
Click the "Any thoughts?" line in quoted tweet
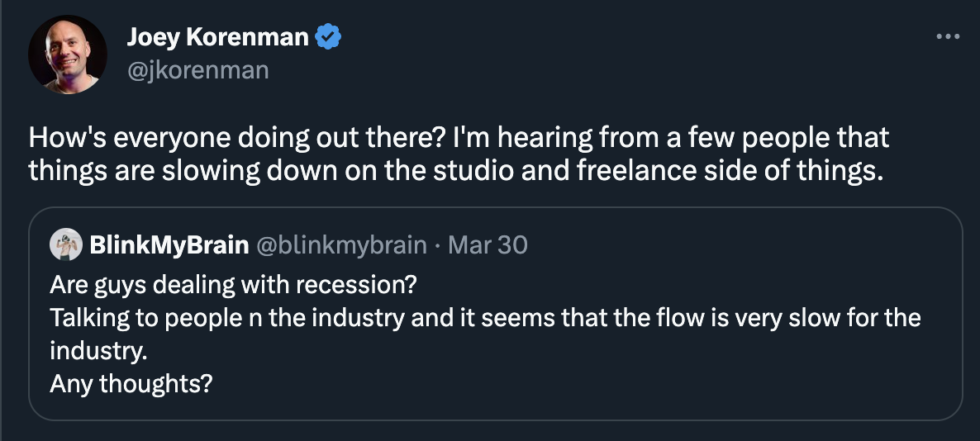coord(131,384)
